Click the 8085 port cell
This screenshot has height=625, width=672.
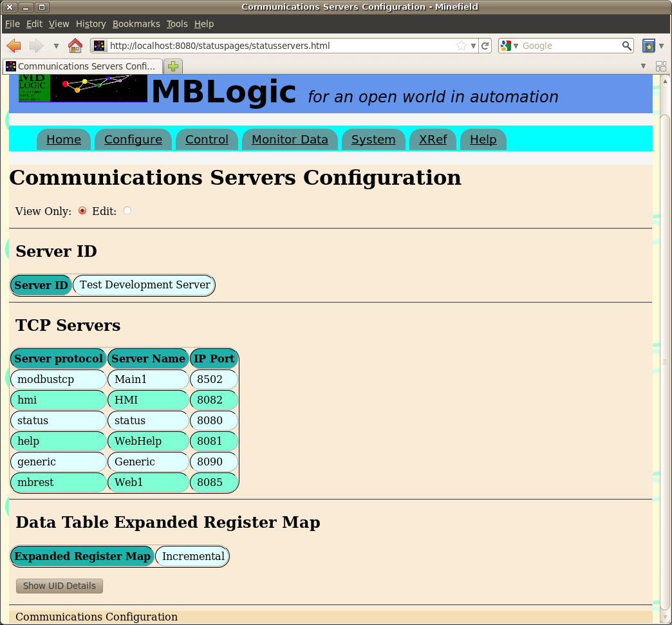coord(214,482)
